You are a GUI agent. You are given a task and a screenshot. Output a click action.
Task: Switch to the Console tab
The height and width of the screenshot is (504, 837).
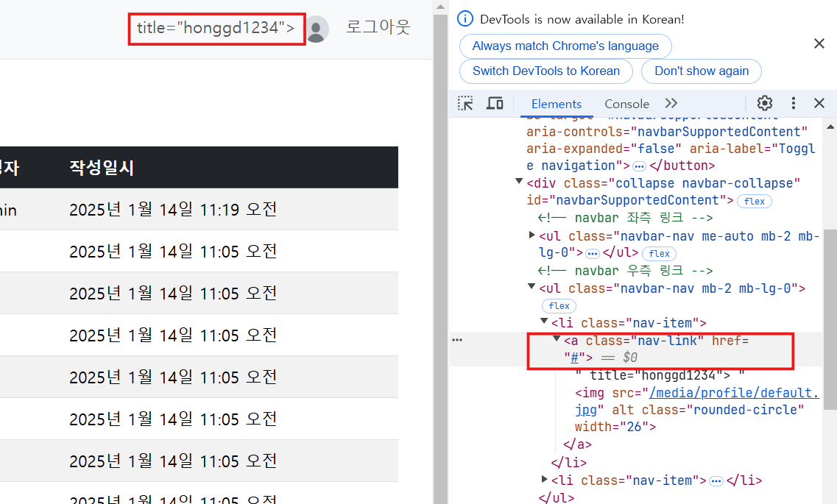[x=626, y=104]
